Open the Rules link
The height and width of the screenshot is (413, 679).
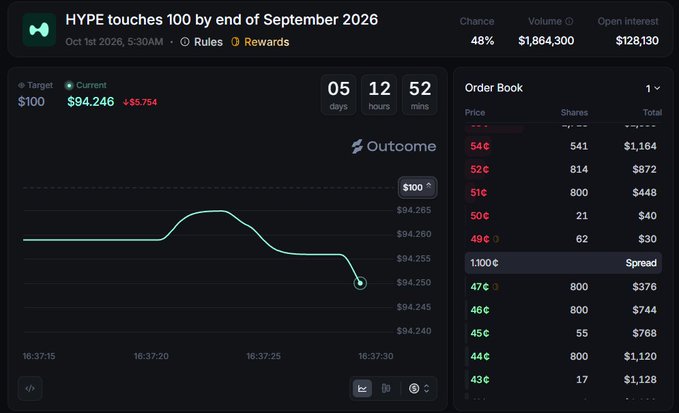tap(208, 42)
